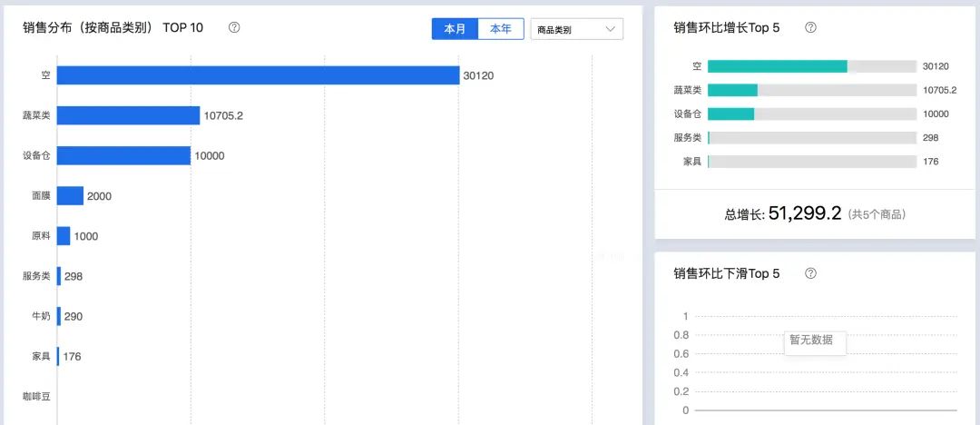
Task: Select the 牛奶 bar labeled 290
Action: 59,316
